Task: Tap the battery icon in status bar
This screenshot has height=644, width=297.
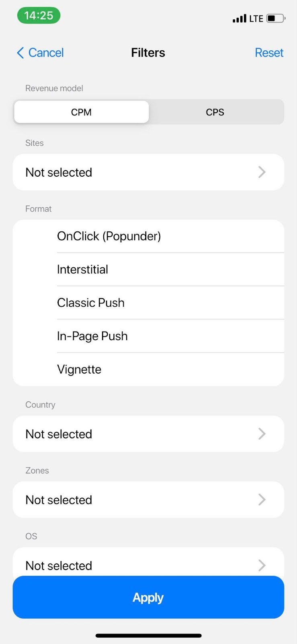Action: coord(276,19)
